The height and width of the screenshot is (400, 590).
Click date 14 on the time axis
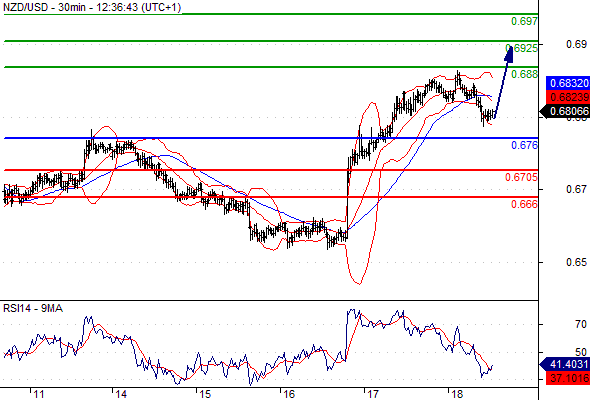(121, 394)
